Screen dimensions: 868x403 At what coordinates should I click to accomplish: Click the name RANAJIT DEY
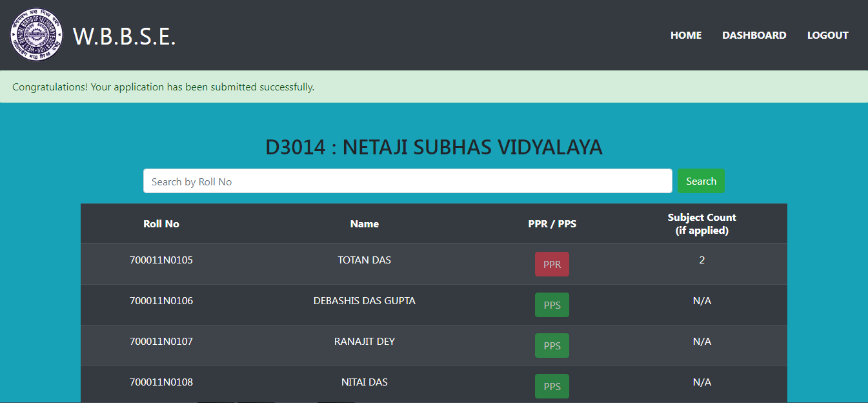365,342
